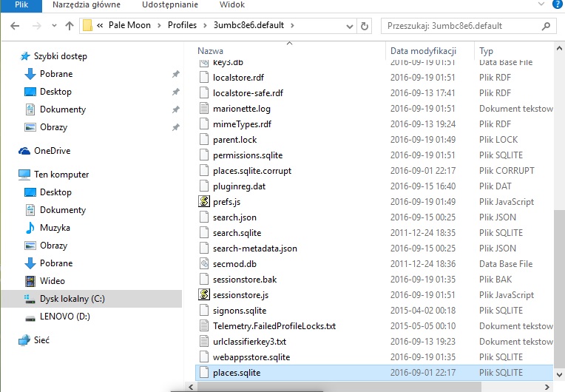Click the search magnifier icon
Viewport: 565px width, 392px height.
546,26
